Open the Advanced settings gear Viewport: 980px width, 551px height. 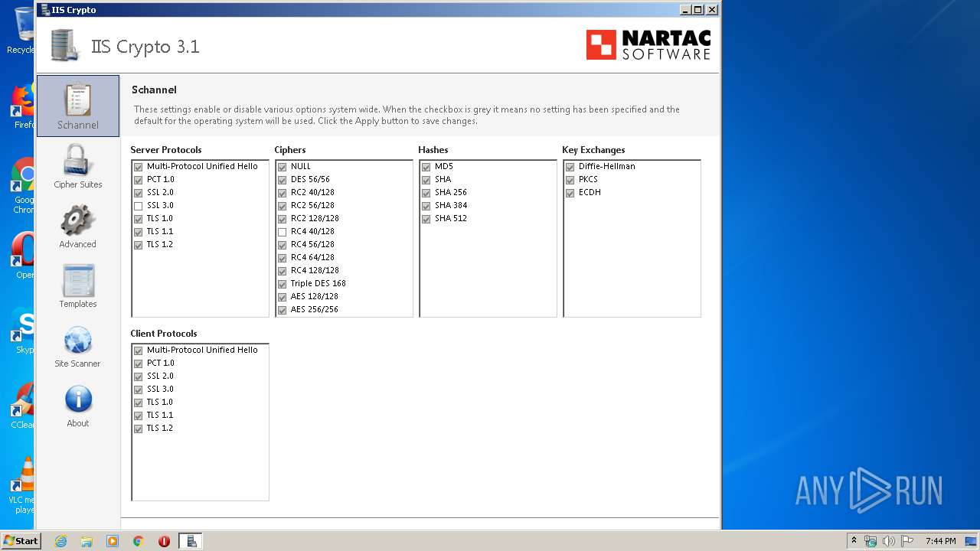[x=78, y=226]
